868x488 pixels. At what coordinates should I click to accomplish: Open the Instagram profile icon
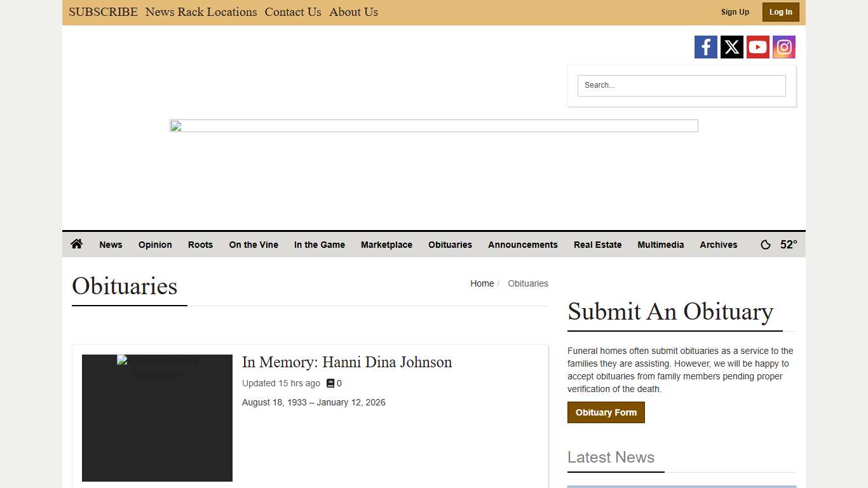pos(783,47)
